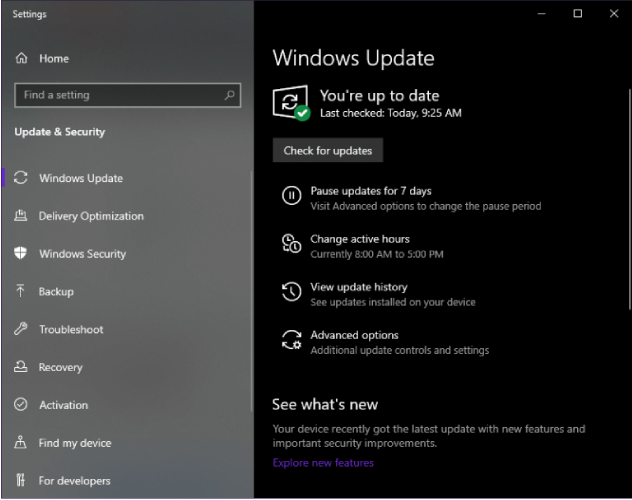632x500 pixels.
Task: Click the 'You're up to date' text
Action: pyautogui.click(x=379, y=95)
